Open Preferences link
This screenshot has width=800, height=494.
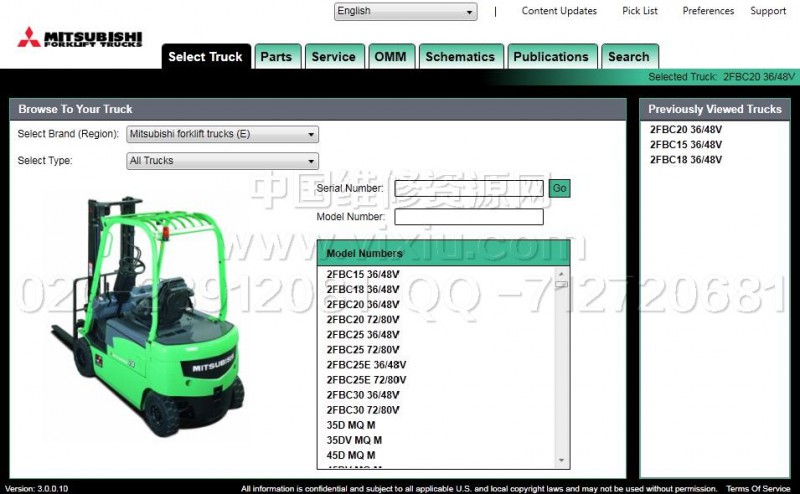coord(708,11)
